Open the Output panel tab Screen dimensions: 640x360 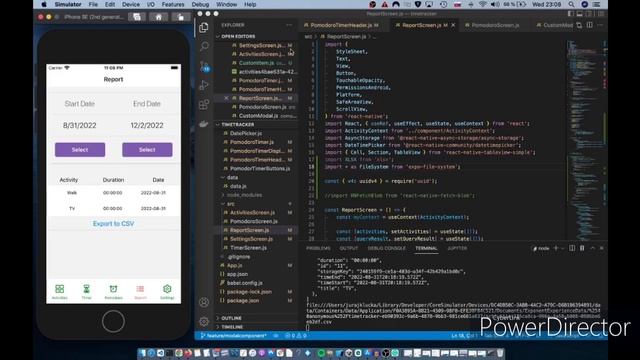[349, 248]
